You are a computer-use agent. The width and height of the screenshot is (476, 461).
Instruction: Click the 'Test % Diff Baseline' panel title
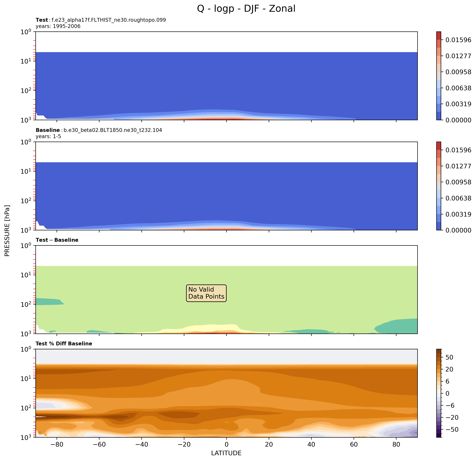[x=64, y=344]
